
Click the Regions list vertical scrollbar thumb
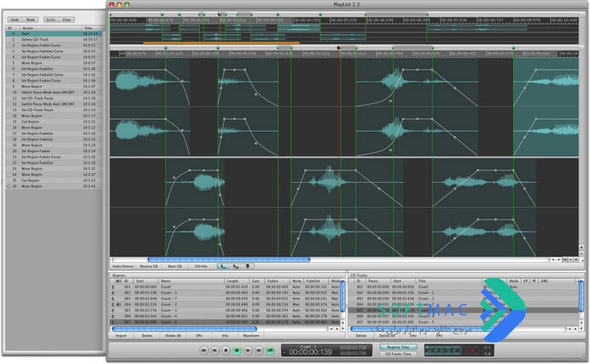pyautogui.click(x=343, y=296)
